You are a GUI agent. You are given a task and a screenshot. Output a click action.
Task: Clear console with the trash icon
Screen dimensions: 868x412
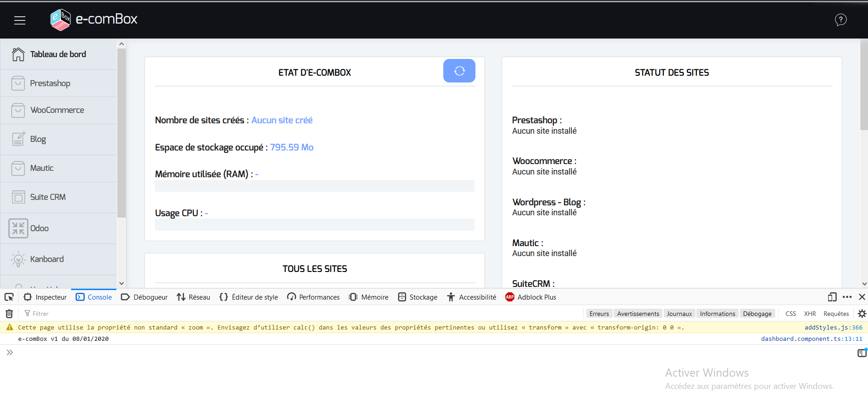[9, 314]
